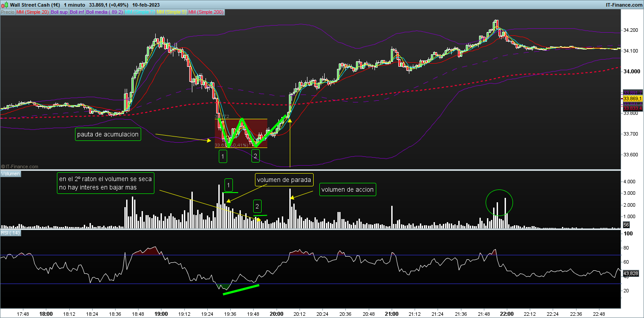644x318 pixels.
Task: Click the 22:00 time axis label
Action: tap(506, 314)
